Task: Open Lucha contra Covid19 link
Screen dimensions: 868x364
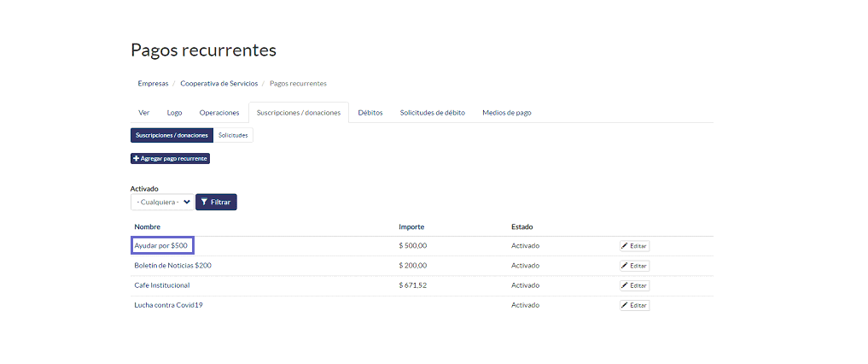Action: click(x=168, y=305)
